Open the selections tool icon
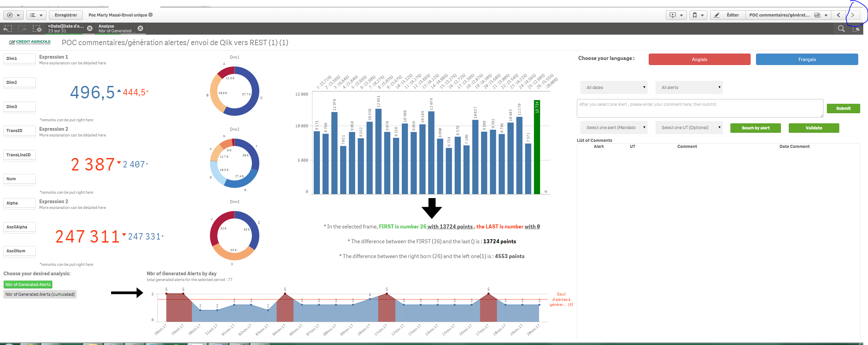 coord(856,29)
